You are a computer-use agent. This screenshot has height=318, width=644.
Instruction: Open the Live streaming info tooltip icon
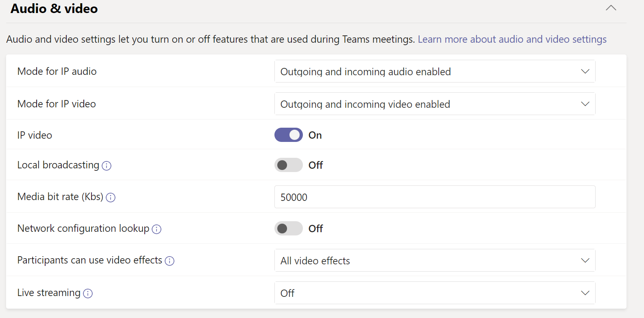[x=88, y=293]
